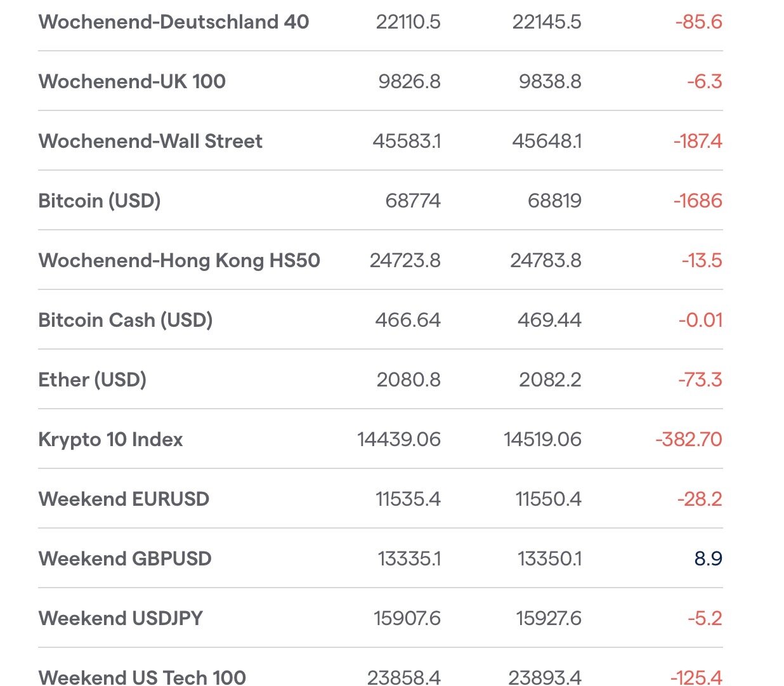Click Krypto 10 Index change -382.70
This screenshot has height=686, width=784.
(x=689, y=440)
